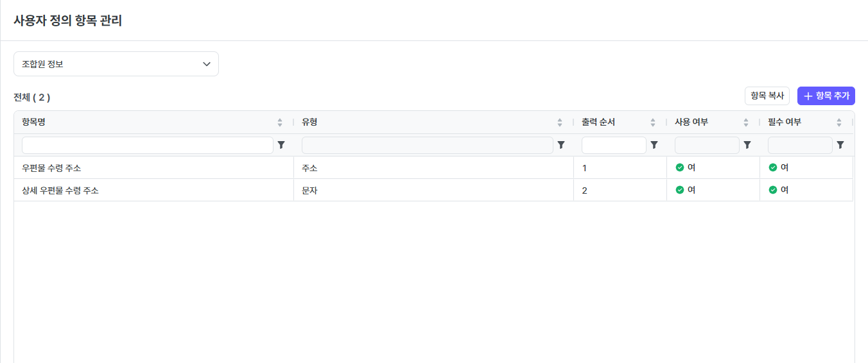Open the 사용 여부 filter dropdown
The image size is (868, 363).
707,145
